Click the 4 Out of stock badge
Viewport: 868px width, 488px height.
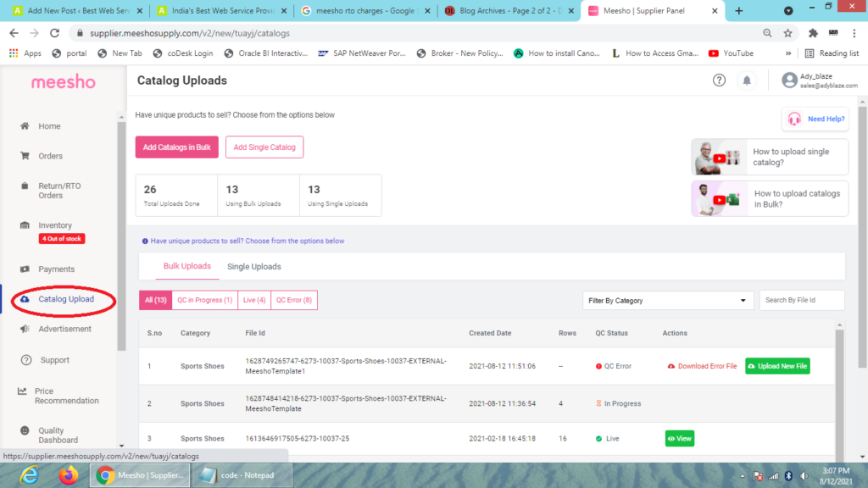pyautogui.click(x=61, y=238)
